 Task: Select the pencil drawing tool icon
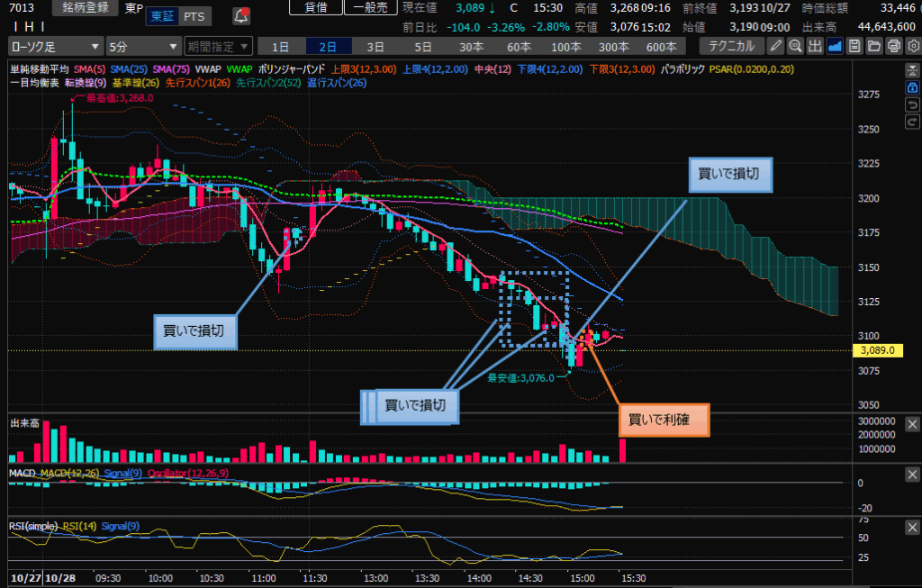(777, 47)
